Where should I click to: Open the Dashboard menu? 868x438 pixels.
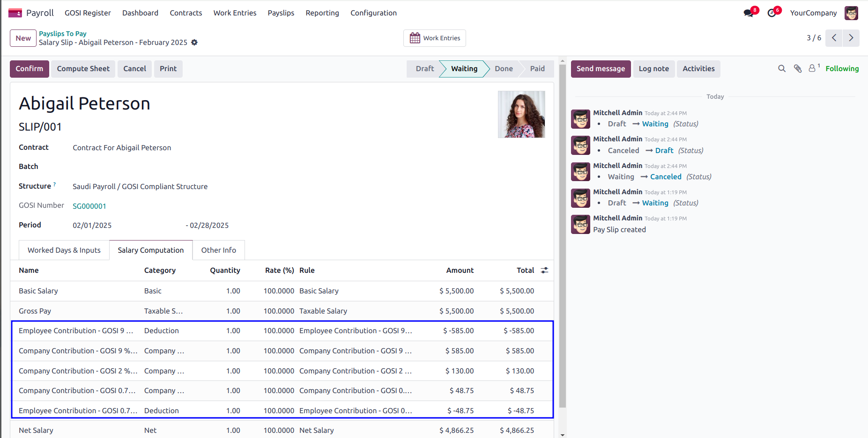pyautogui.click(x=140, y=13)
